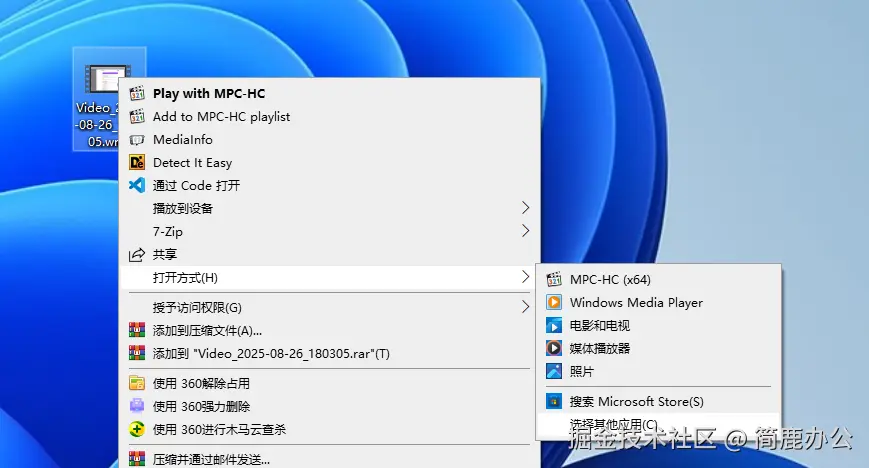Screen dimensions: 869x468
Task: Click the 媒体播放器 app icon
Action: (554, 348)
